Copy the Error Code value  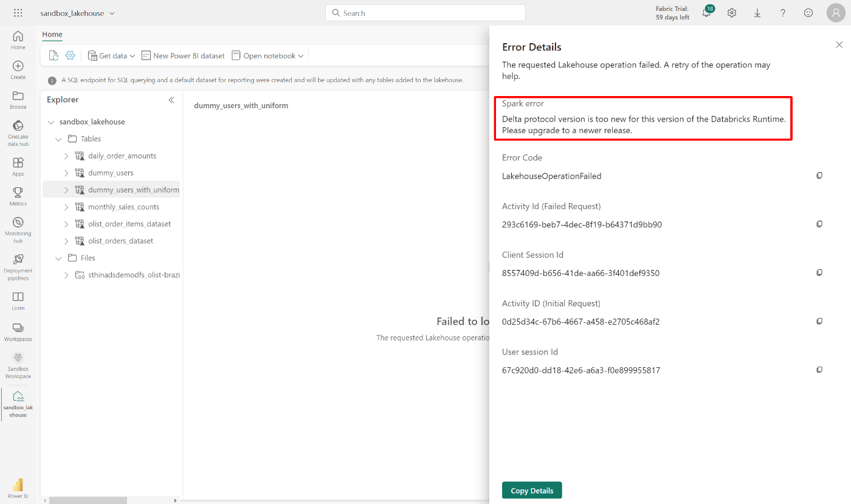819,176
